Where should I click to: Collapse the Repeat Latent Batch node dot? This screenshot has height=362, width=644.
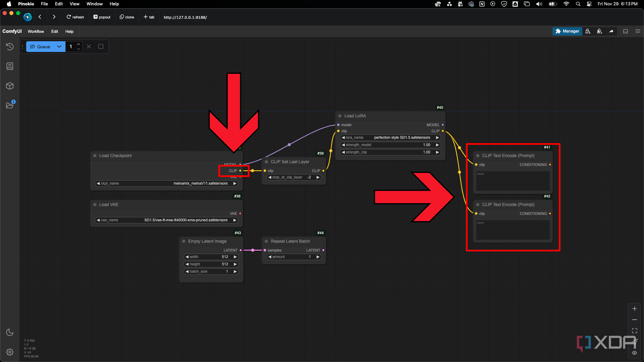pyautogui.click(x=266, y=241)
